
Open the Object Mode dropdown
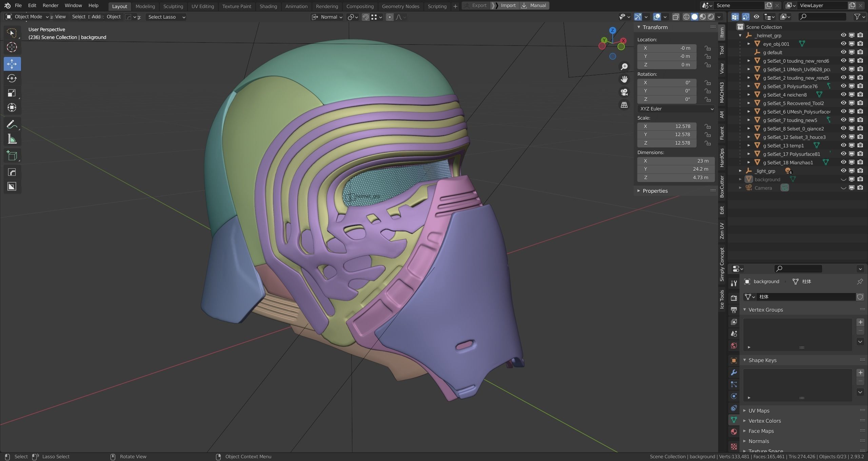tap(27, 17)
